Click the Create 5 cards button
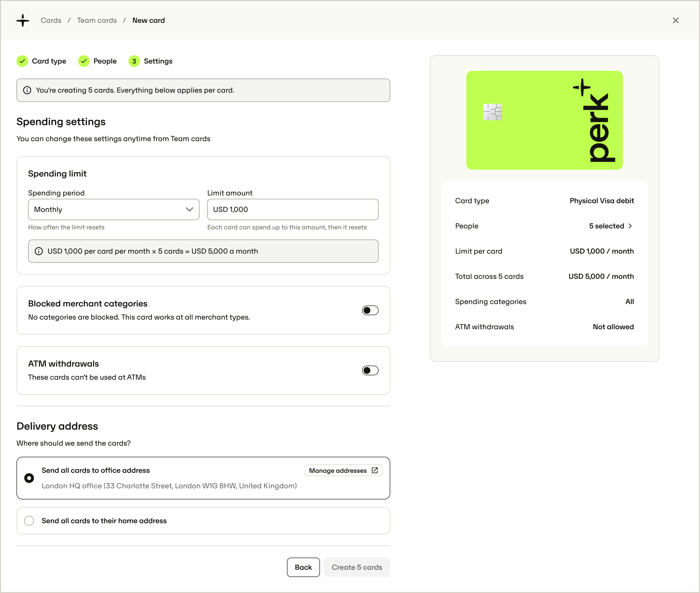This screenshot has width=700, height=593. pyautogui.click(x=357, y=568)
